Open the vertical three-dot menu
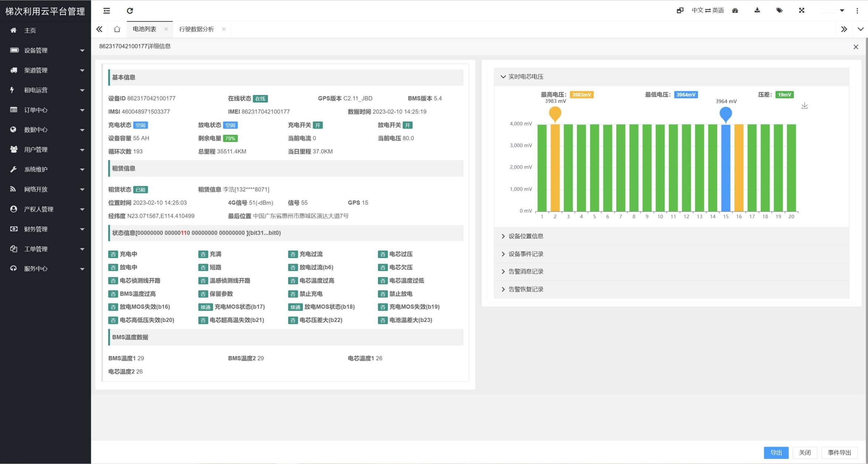 pyautogui.click(x=857, y=11)
